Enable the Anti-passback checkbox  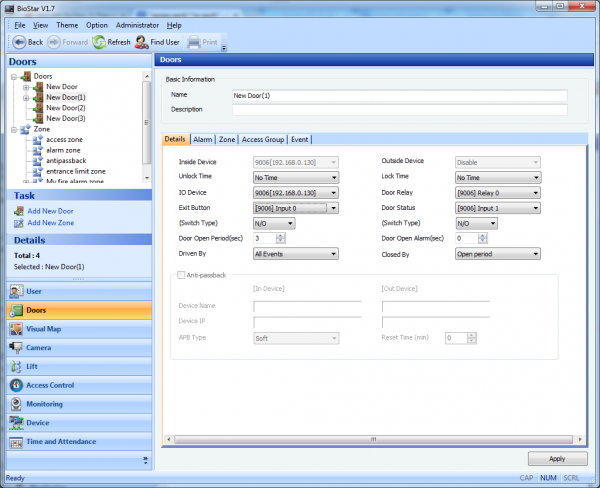point(181,274)
